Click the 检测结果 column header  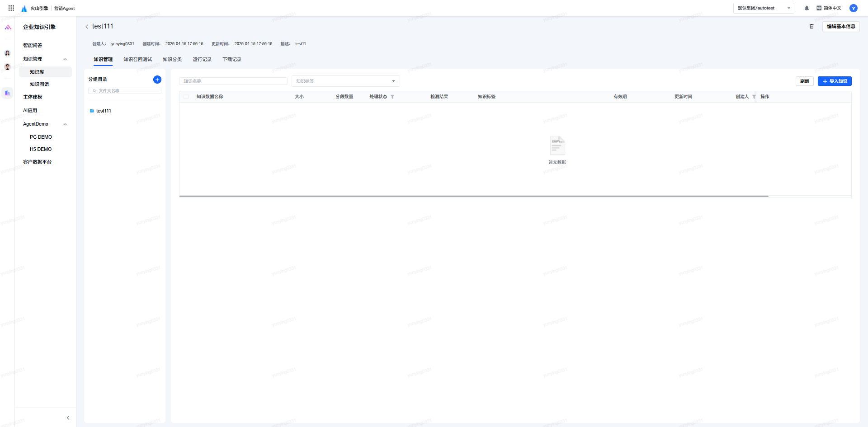[439, 97]
